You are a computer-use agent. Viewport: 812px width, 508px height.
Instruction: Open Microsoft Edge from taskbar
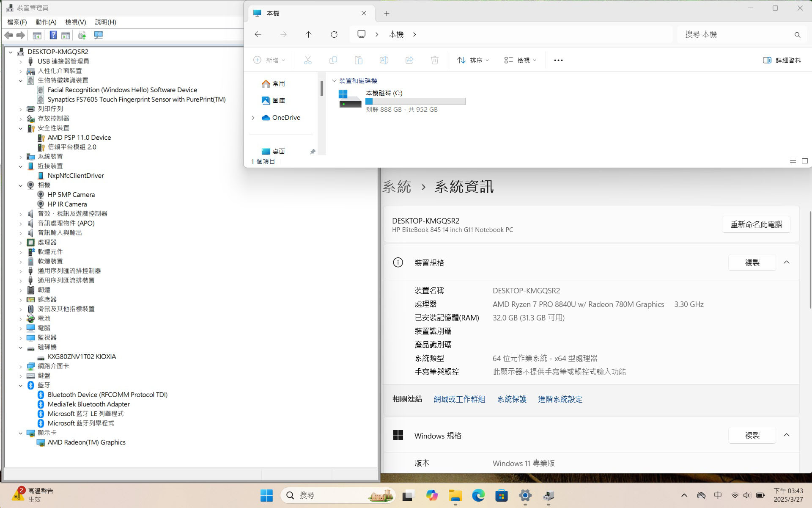pos(478,495)
